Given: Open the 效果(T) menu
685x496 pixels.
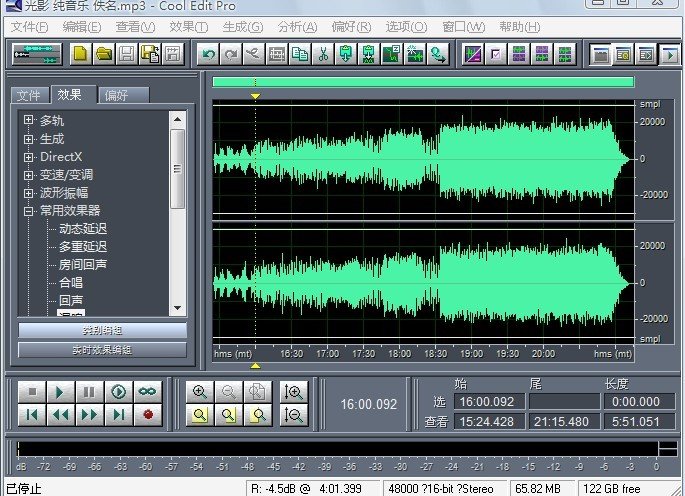Looking at the screenshot, I should (188, 26).
